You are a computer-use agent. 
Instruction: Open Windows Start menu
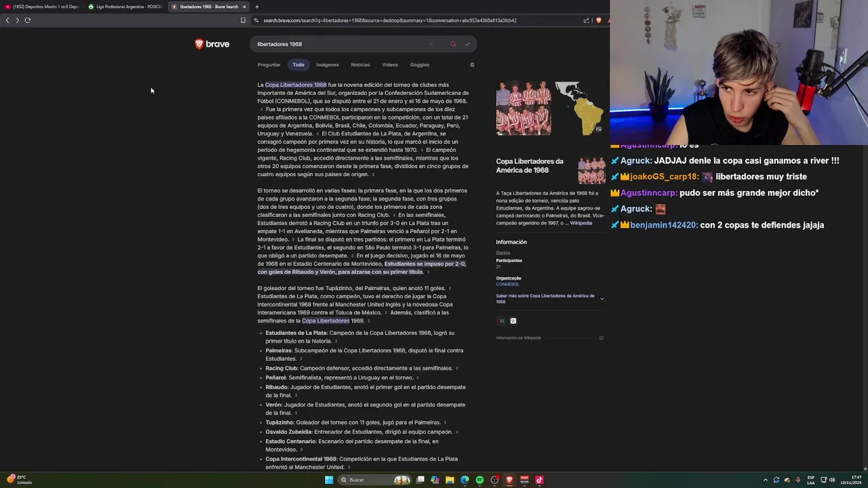(x=329, y=480)
